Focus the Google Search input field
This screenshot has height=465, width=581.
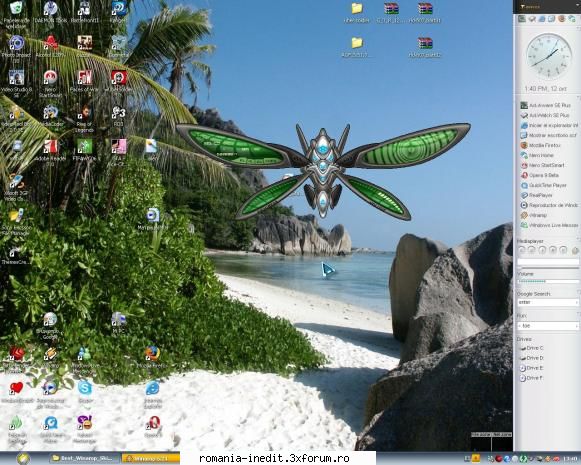548,302
